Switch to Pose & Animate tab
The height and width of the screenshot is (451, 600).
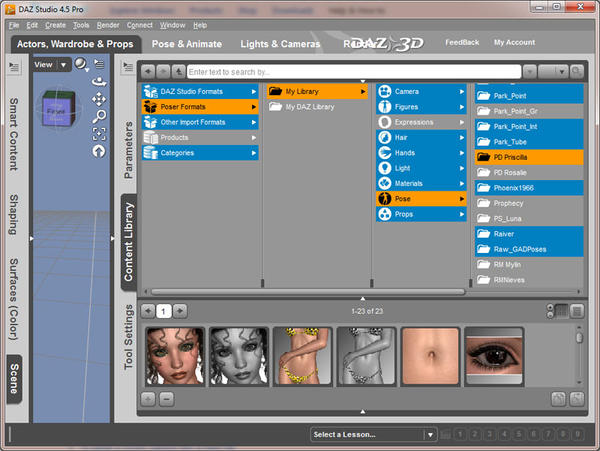tap(187, 44)
